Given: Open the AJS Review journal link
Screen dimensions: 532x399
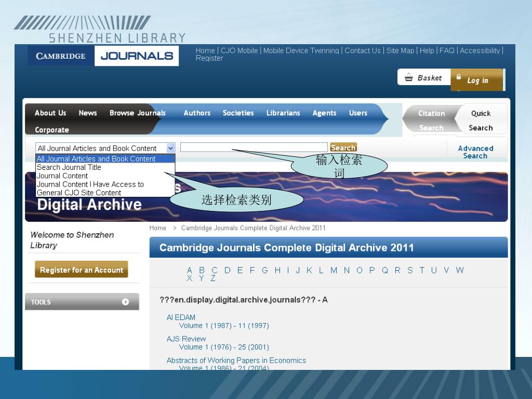Looking at the screenshot, I should pos(186,339).
